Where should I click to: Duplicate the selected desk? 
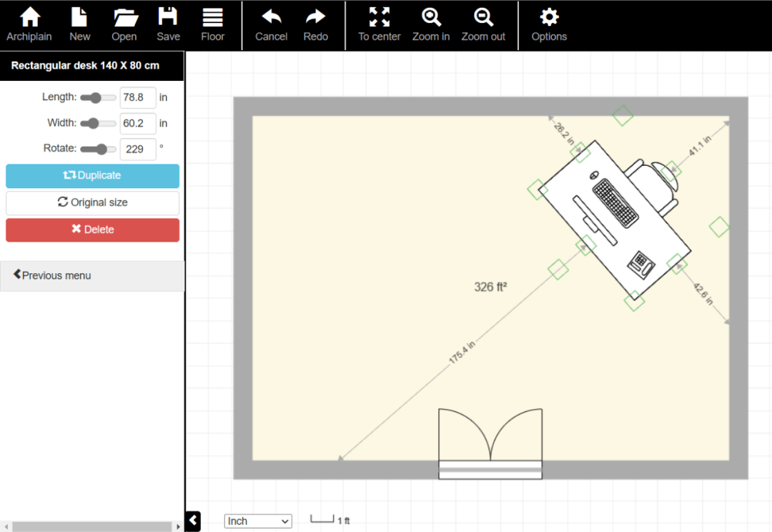[x=92, y=175]
